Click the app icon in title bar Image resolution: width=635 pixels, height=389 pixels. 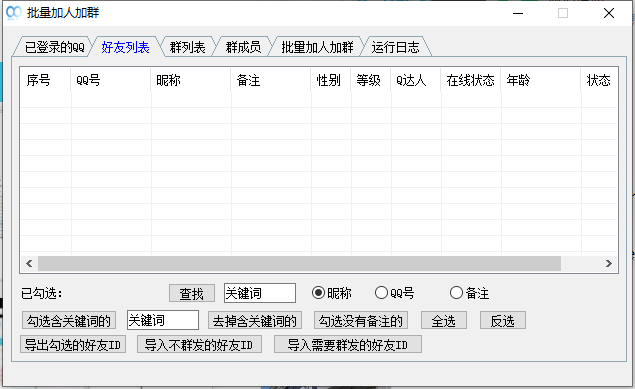click(14, 13)
